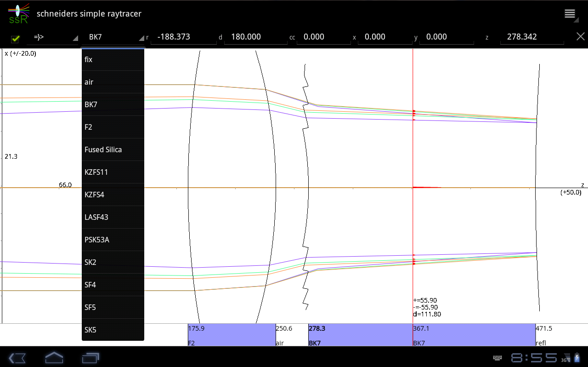Select KZFS4 glass option
This screenshot has height=367, width=588.
113,195
